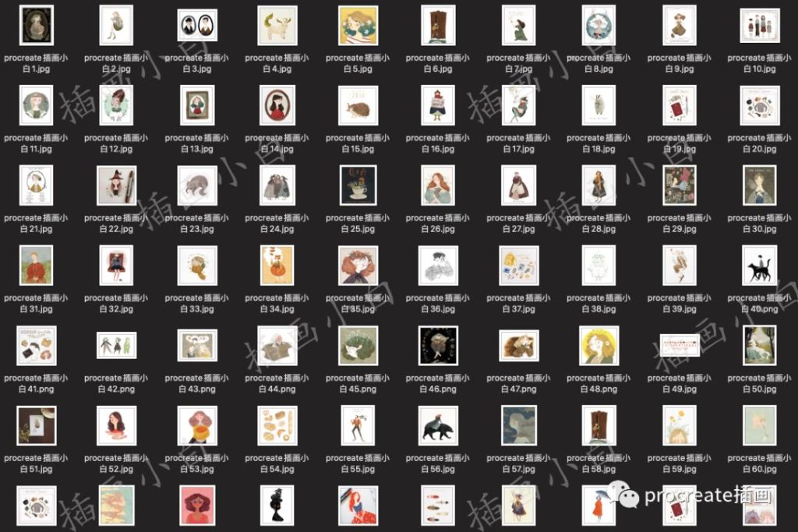Image resolution: width=798 pixels, height=532 pixels.
Task: Select the file icon for 49.png
Action: (x=680, y=345)
